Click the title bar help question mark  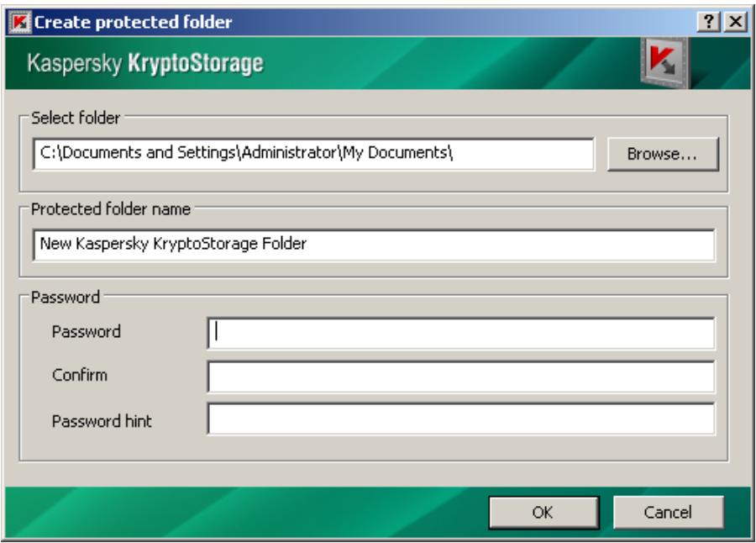[x=708, y=22]
